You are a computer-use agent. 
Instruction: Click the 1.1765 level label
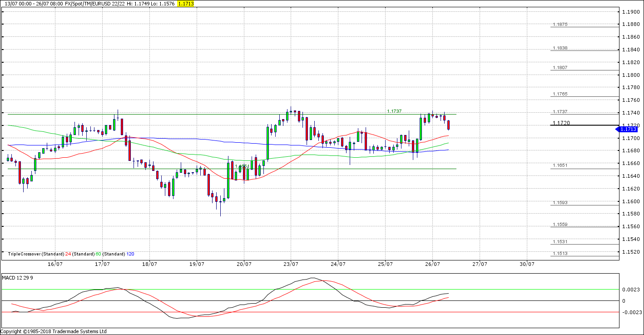tap(560, 94)
